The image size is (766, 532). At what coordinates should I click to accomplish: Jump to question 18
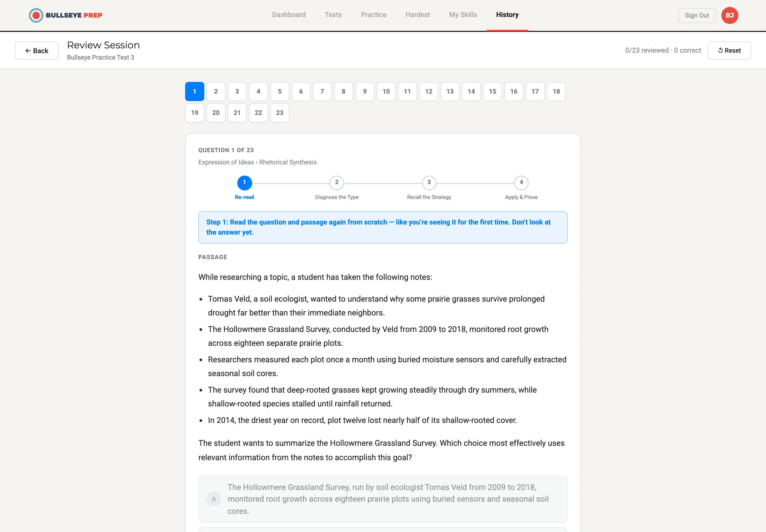pyautogui.click(x=556, y=91)
